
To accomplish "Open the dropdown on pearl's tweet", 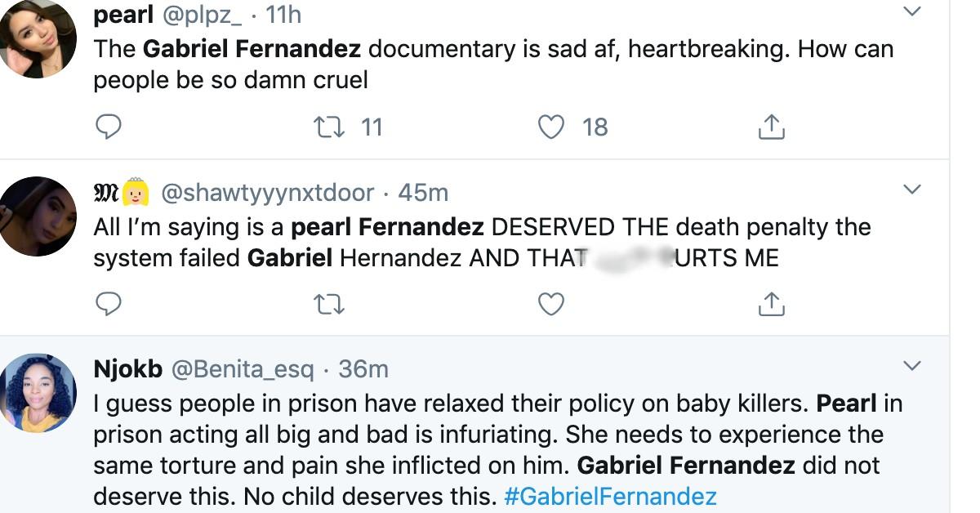I will (912, 11).
